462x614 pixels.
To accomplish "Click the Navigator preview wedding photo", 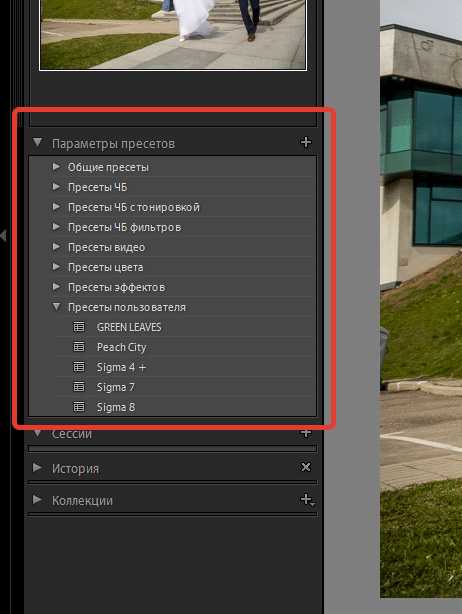I will click(173, 34).
